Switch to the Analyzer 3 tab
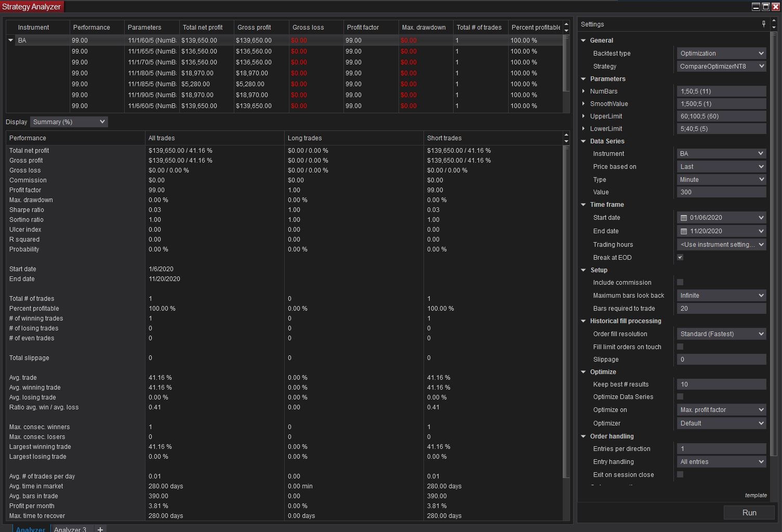The image size is (782, 532). coord(70,529)
